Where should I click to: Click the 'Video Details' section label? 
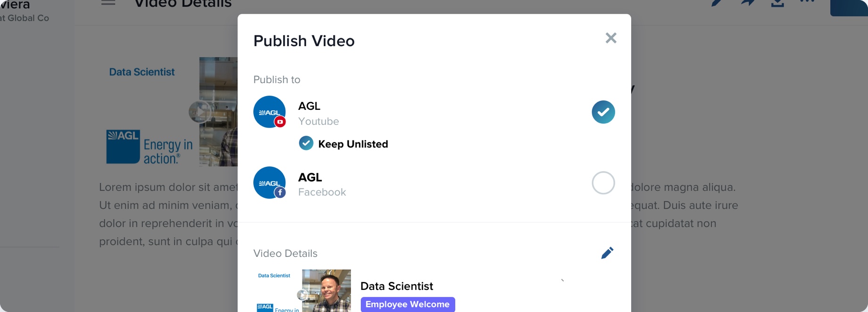(285, 254)
